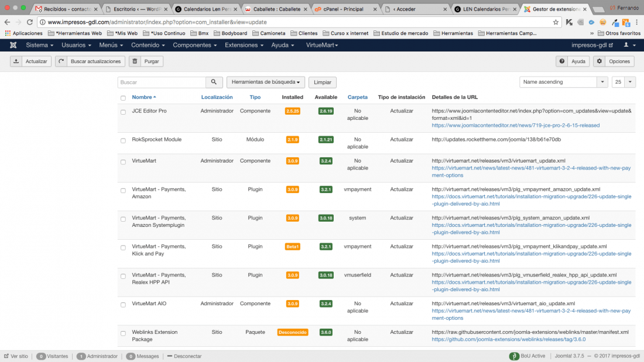Open the Name ascending sort dropdown
Viewport: 644px width, 362px height.
tap(563, 82)
